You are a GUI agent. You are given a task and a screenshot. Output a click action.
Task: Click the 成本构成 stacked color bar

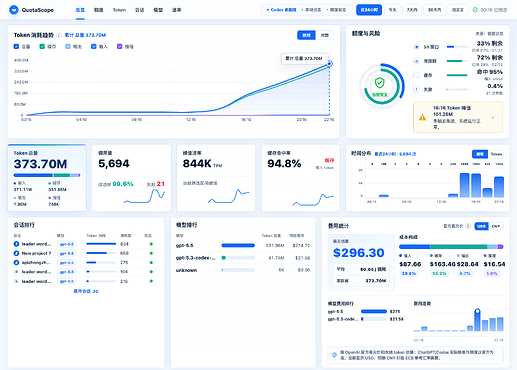tap(451, 247)
